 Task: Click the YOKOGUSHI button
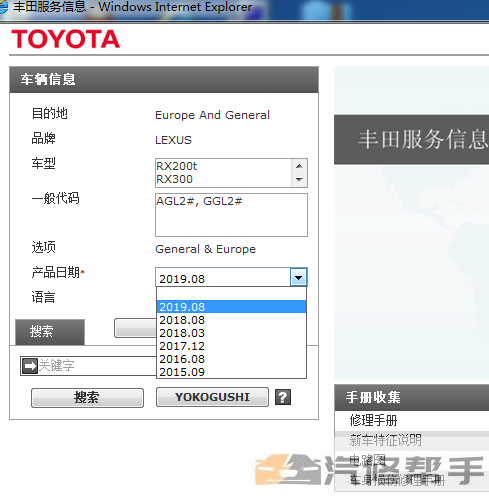(212, 397)
